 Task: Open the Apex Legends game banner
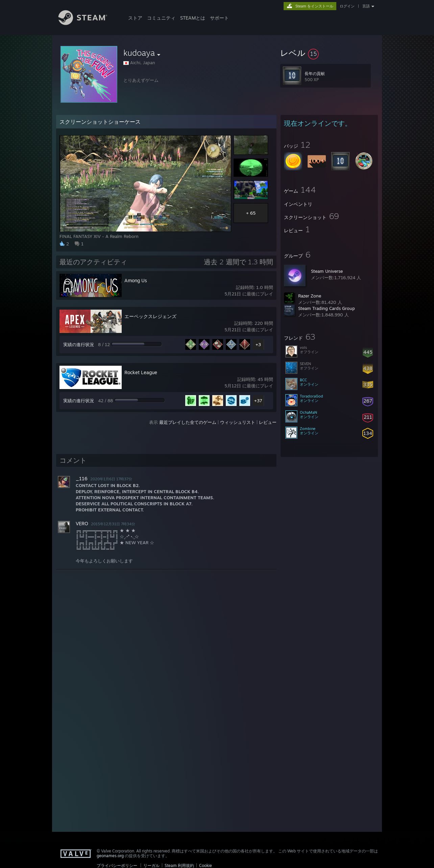[x=91, y=321]
